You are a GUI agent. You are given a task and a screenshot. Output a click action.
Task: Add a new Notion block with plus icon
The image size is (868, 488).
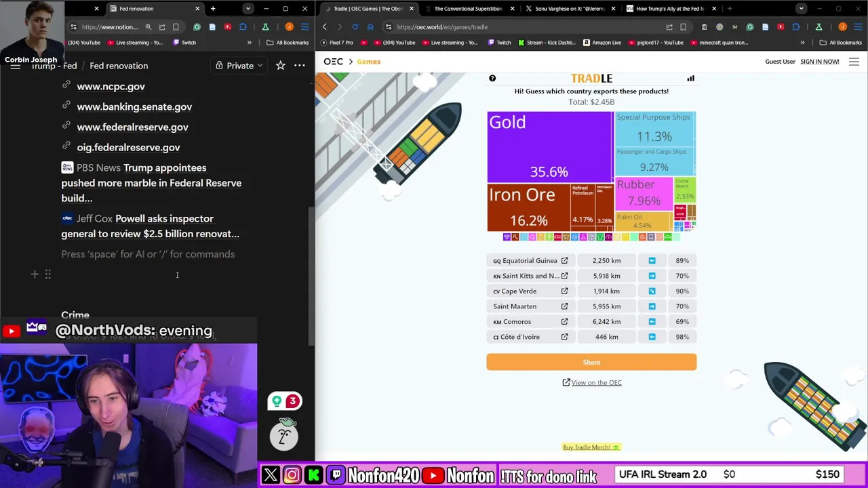pos(35,274)
